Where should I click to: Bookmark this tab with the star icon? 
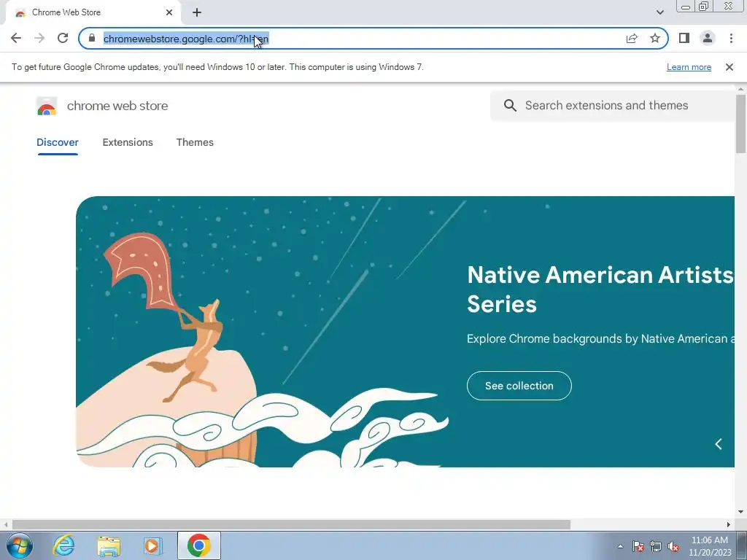[x=655, y=38]
